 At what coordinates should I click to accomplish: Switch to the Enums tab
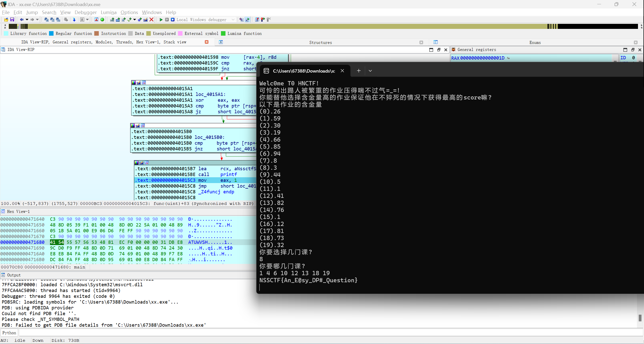pos(535,42)
